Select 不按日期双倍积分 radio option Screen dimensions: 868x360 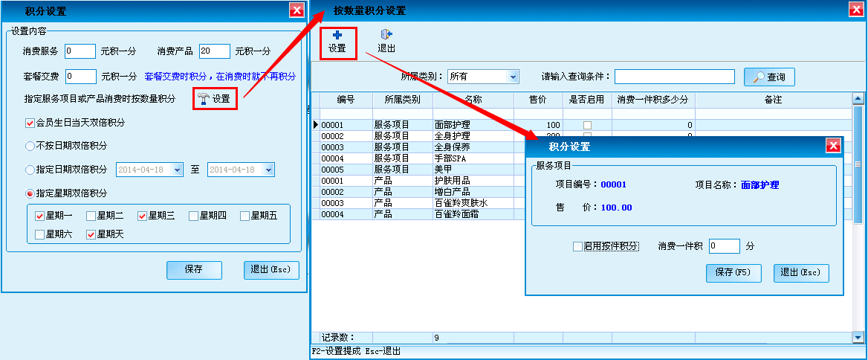pos(30,146)
